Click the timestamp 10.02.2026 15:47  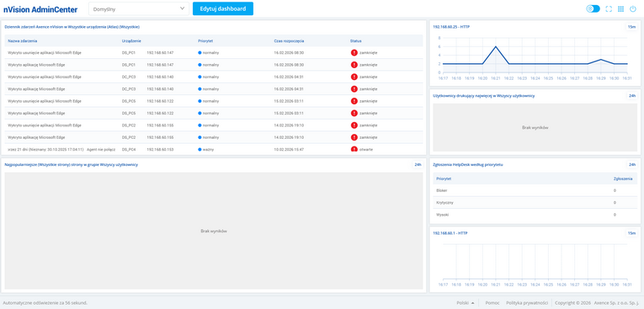click(x=289, y=150)
